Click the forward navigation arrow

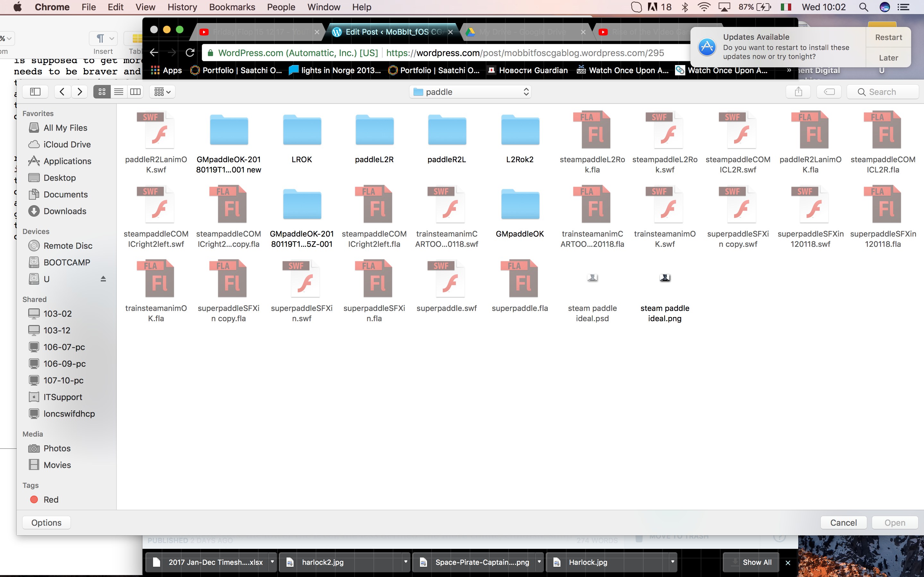(80, 92)
